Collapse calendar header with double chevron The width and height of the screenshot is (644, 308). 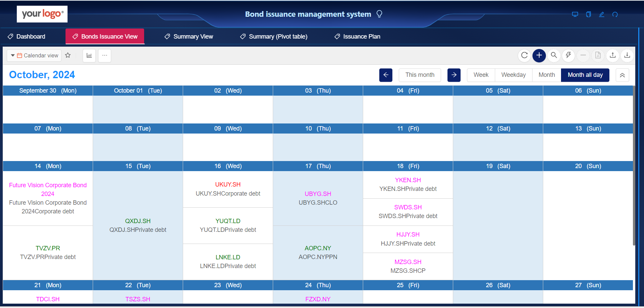pyautogui.click(x=622, y=75)
